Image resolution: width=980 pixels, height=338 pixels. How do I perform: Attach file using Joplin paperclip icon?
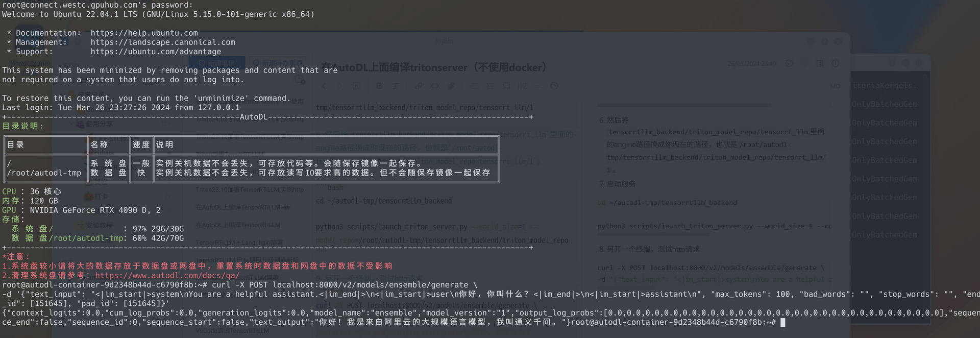click(x=451, y=86)
